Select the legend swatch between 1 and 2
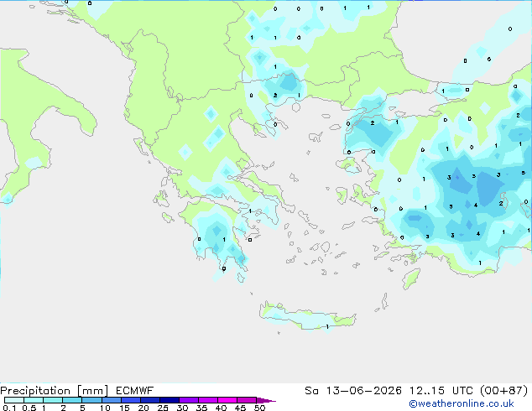Viewport: 532px width, 411px height. click(x=53, y=400)
